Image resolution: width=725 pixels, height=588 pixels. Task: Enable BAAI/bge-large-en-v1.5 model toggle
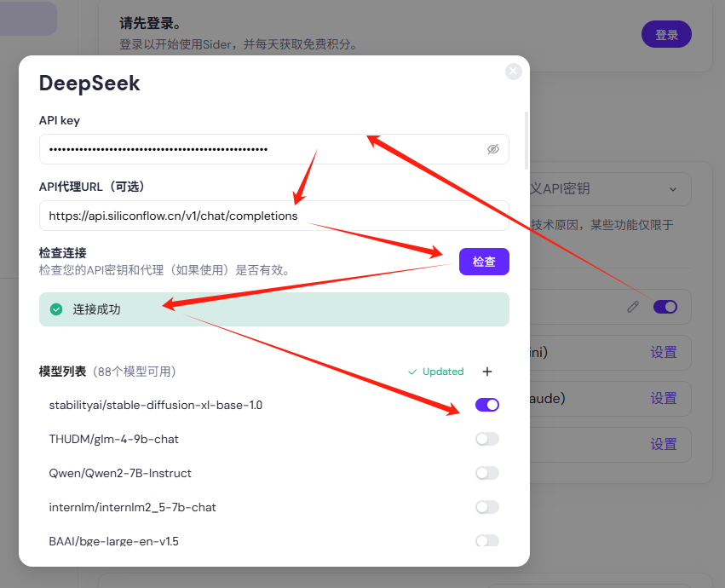[487, 540]
